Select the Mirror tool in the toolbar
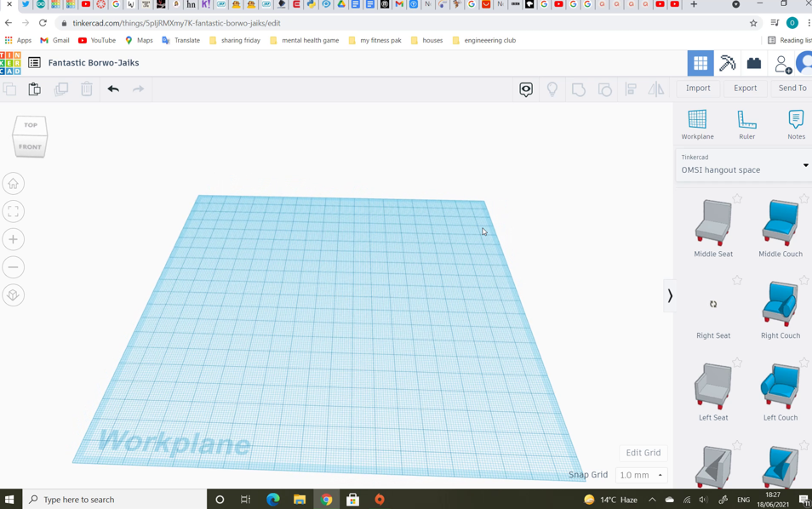The height and width of the screenshot is (509, 812). (x=656, y=88)
